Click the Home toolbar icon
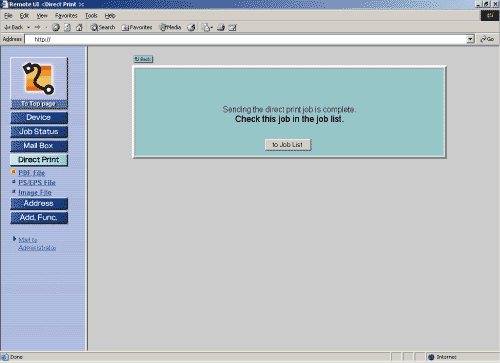Image resolution: width=500 pixels, height=363 pixels. 79,27
